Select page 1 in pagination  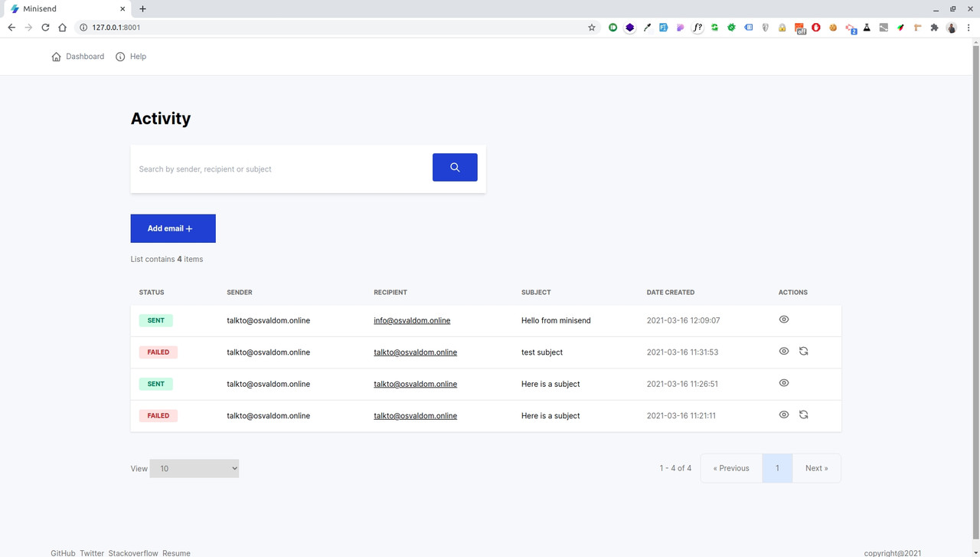point(777,468)
